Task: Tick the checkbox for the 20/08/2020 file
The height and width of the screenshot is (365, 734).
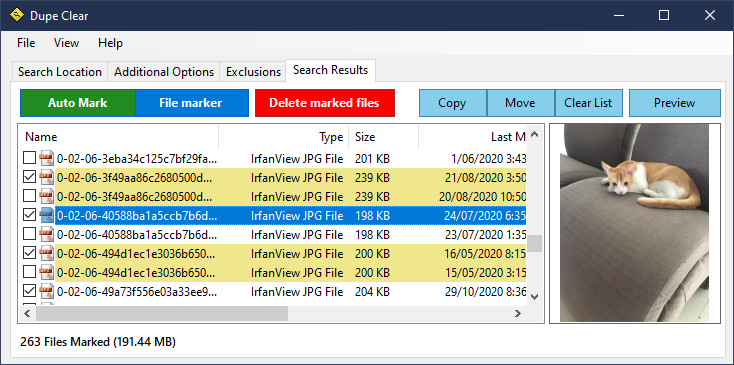Action: tap(29, 196)
